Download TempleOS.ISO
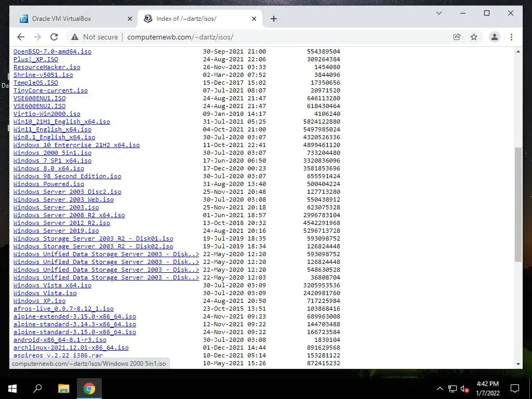 tap(36, 83)
